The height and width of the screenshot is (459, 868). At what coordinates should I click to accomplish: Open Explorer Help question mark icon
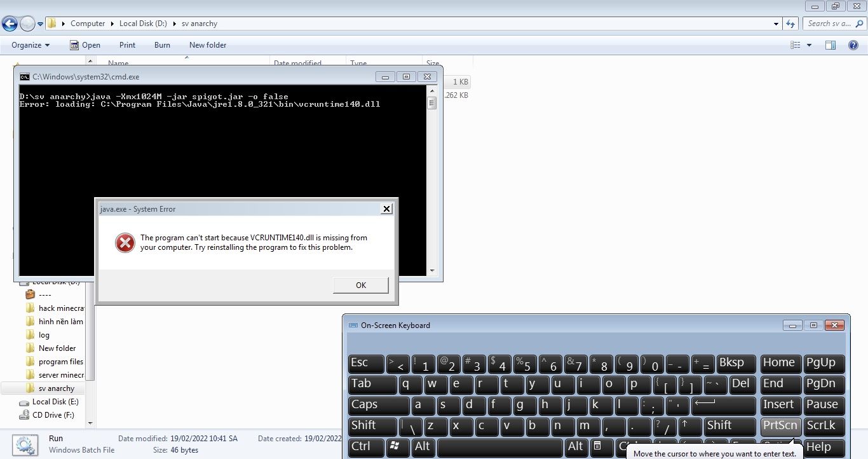853,45
